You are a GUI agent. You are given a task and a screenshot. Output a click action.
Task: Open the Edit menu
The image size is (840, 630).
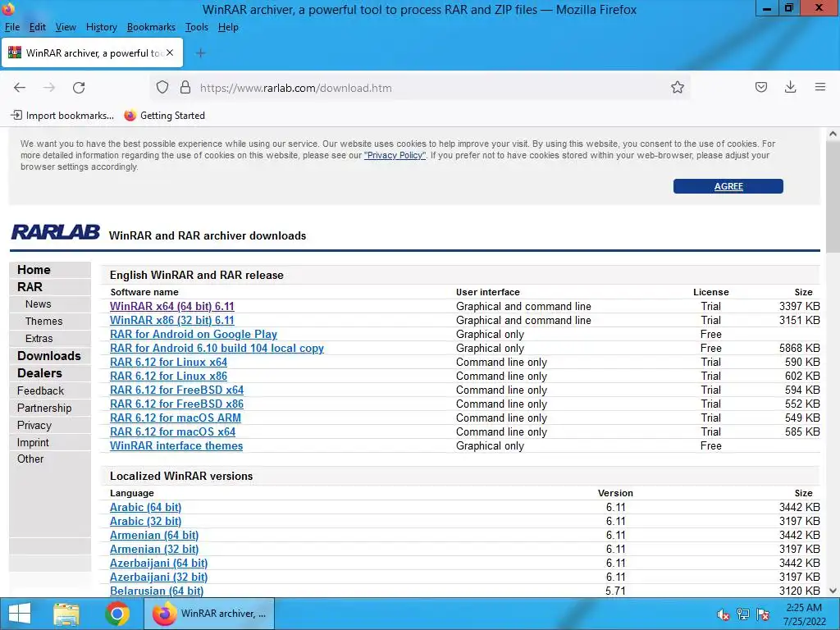click(38, 27)
